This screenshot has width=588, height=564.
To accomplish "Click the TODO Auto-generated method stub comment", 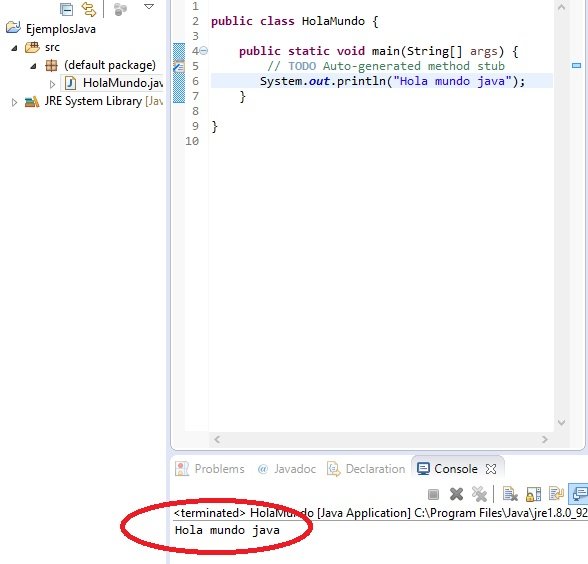I will (x=386, y=66).
